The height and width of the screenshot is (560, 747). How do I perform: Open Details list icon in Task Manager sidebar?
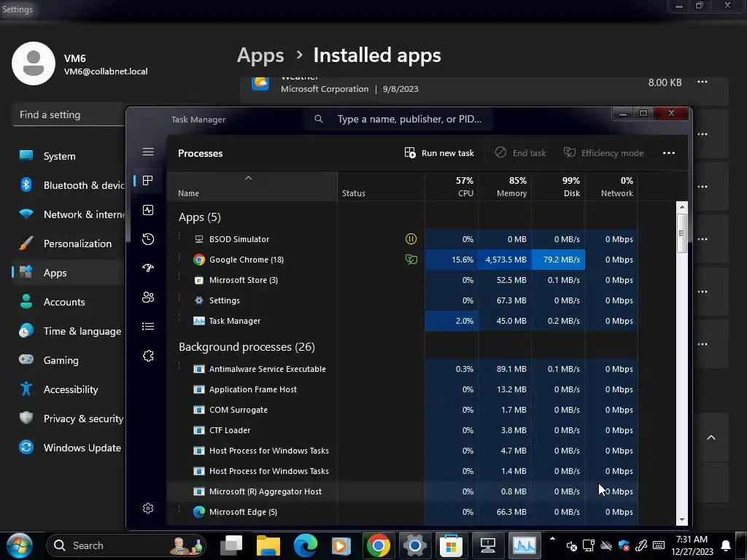tap(147, 326)
